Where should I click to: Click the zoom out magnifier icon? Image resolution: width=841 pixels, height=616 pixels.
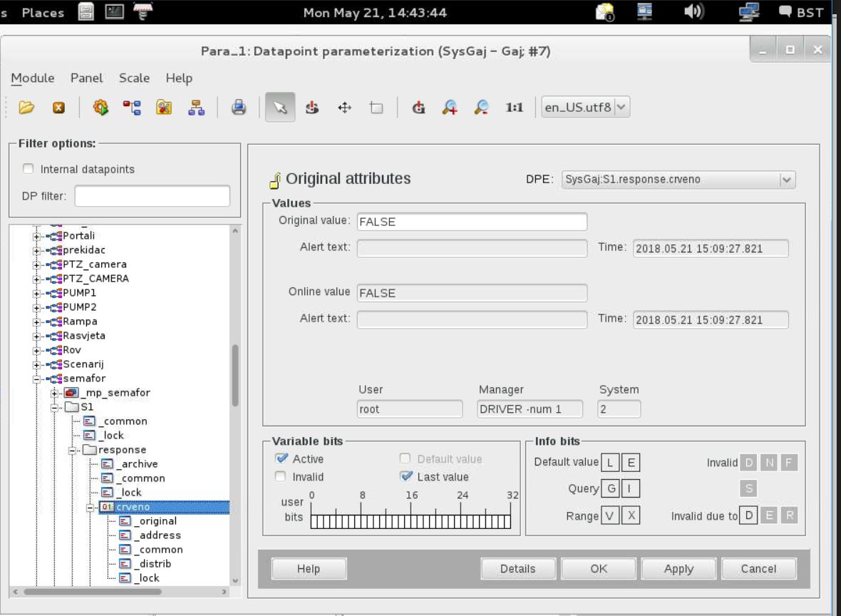click(x=483, y=108)
